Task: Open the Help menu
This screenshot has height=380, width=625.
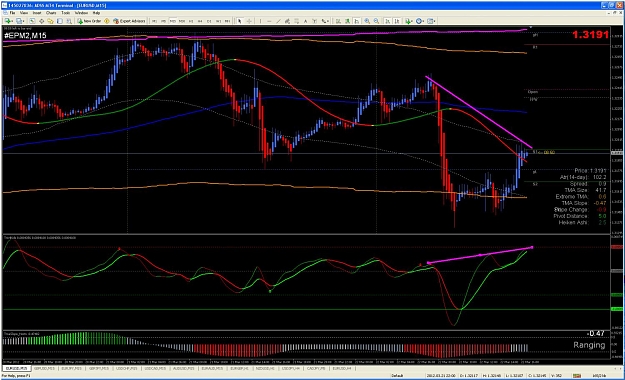Action: click(x=96, y=13)
